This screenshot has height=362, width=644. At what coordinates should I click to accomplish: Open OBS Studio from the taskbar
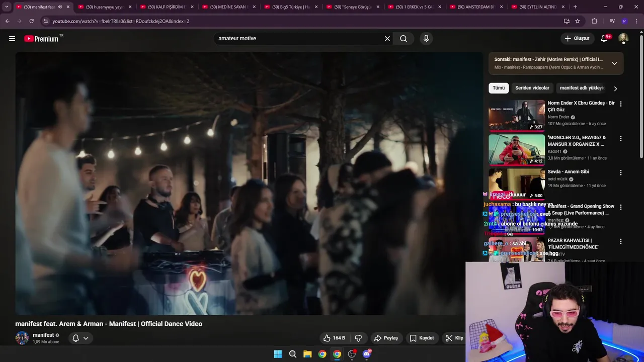coord(352,354)
